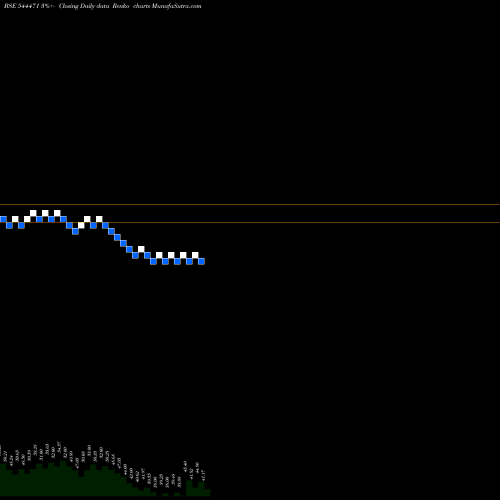Select the lone white brick interrupting the downtrend
Viewport: 500px width, 500px height.
pos(141,249)
